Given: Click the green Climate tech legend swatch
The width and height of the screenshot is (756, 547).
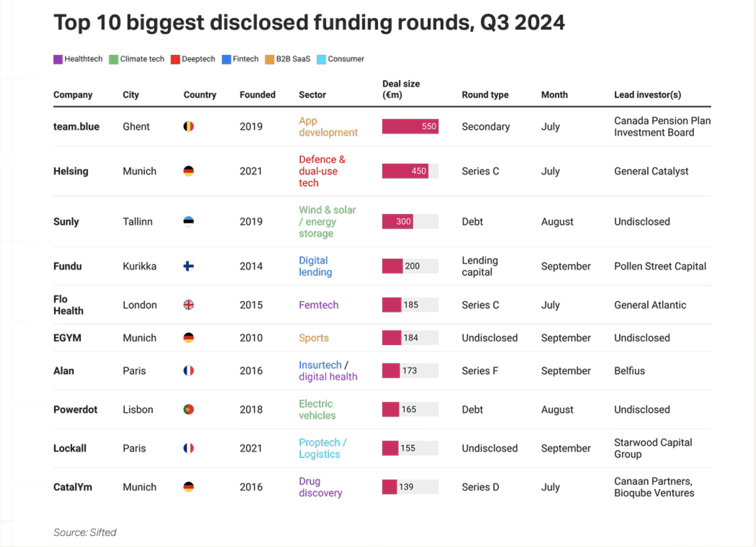Looking at the screenshot, I should 114,59.
